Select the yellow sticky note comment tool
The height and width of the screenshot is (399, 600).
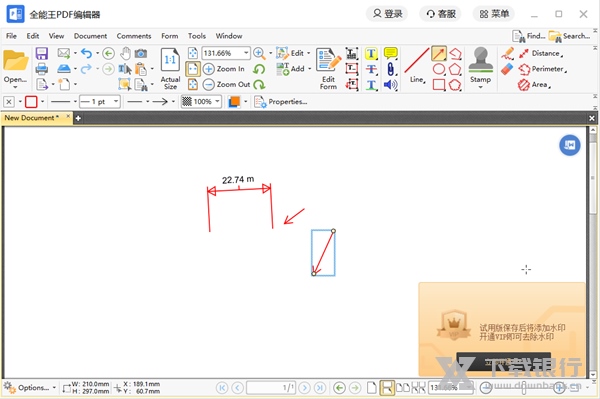tap(391, 53)
